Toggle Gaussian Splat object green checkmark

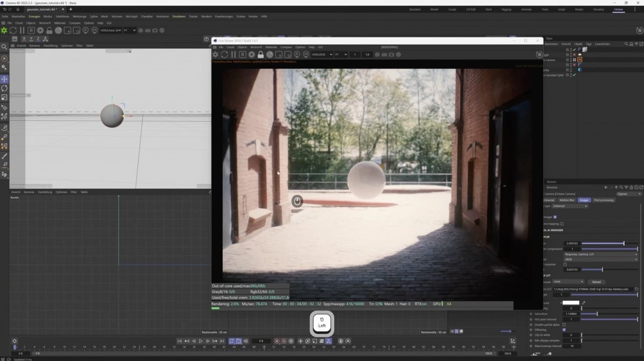click(575, 75)
